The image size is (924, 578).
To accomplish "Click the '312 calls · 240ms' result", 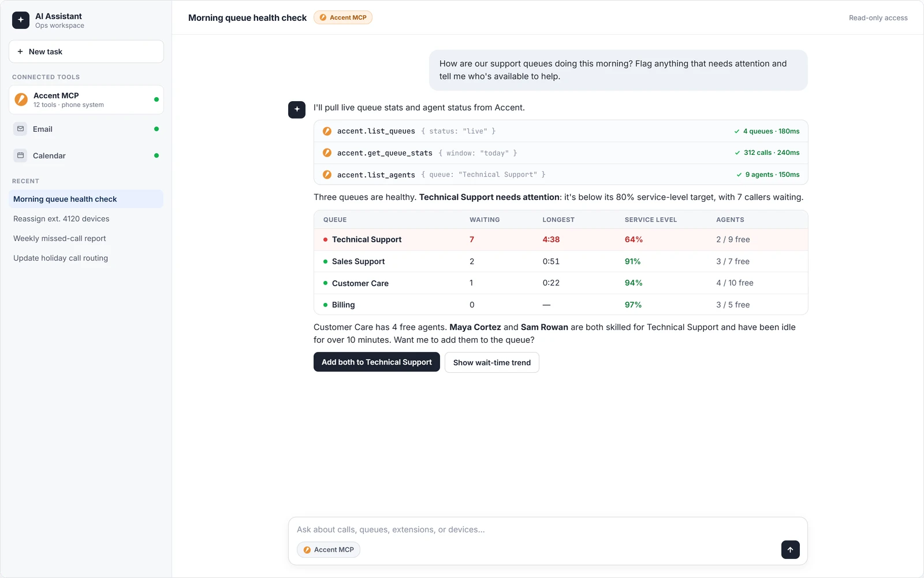I will (x=767, y=153).
